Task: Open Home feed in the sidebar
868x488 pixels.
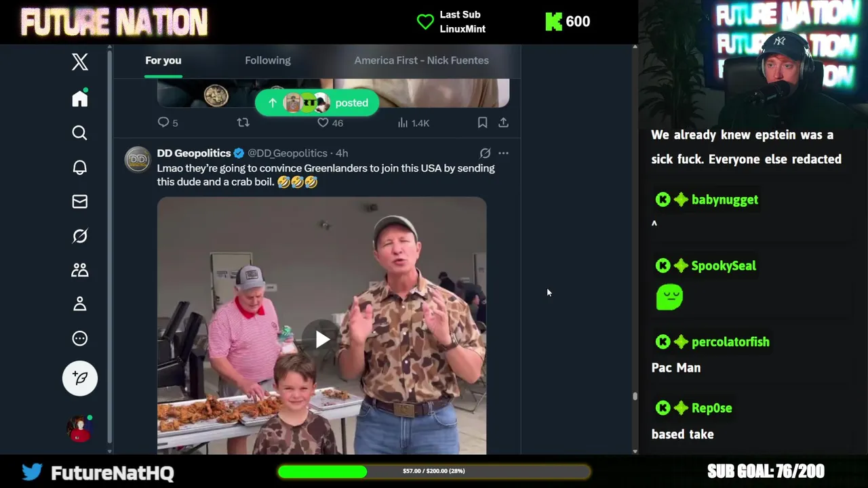Action: pyautogui.click(x=80, y=98)
